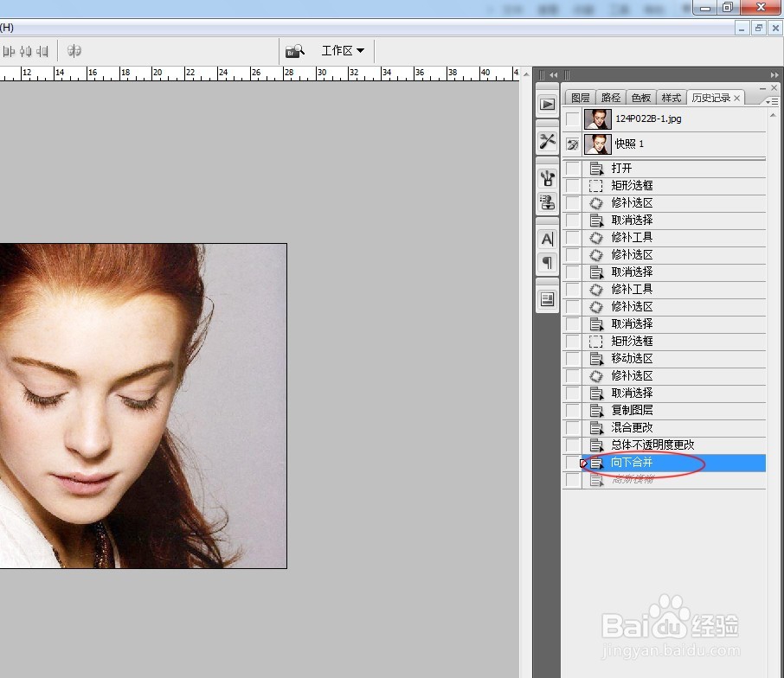This screenshot has height=678, width=784.
Task: Open the Brushes panel icon
Action: [547, 178]
